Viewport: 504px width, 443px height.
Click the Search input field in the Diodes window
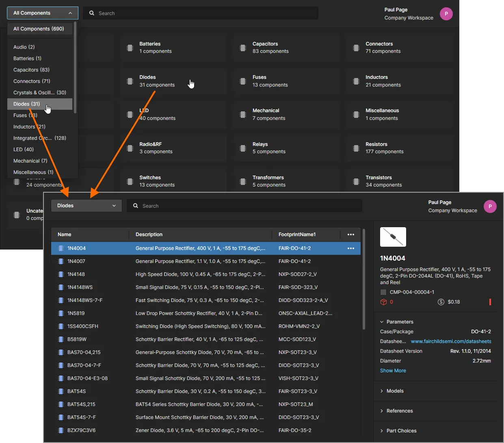point(244,206)
